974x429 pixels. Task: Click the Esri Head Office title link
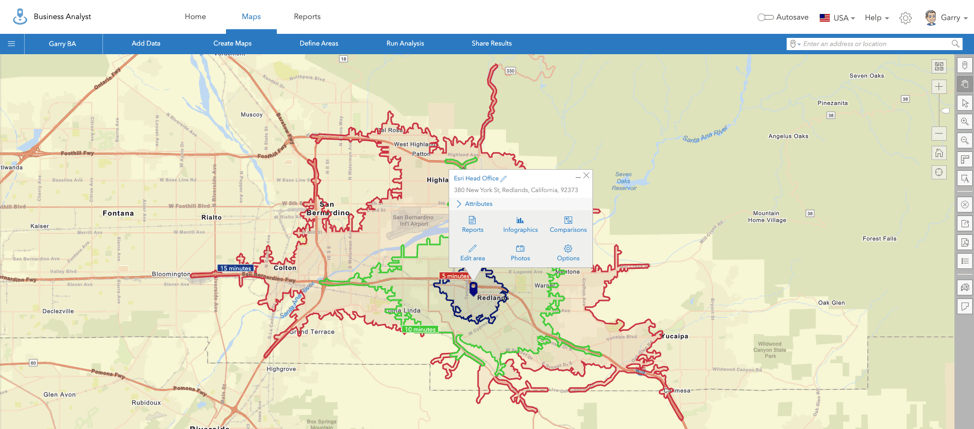476,179
